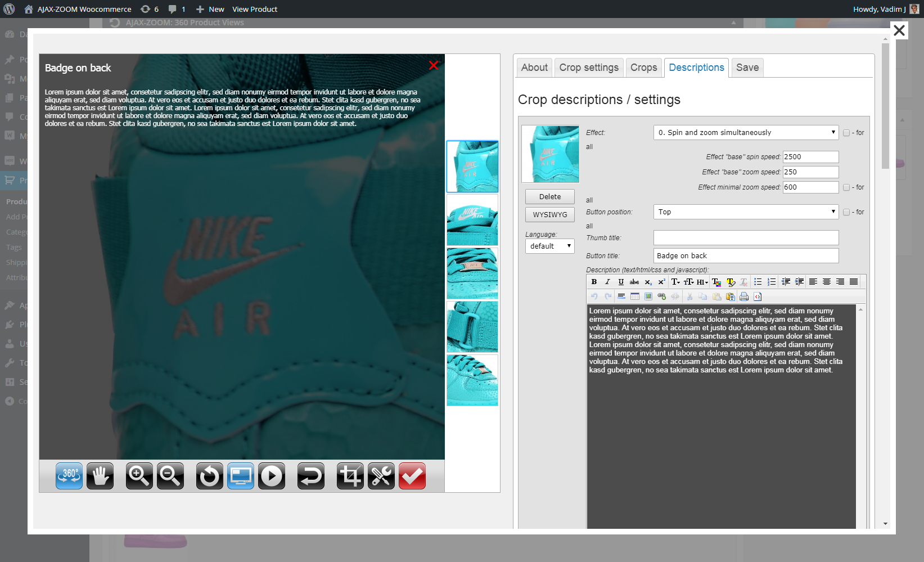Image resolution: width=924 pixels, height=562 pixels.
Task: Align description text right
Action: (x=840, y=282)
